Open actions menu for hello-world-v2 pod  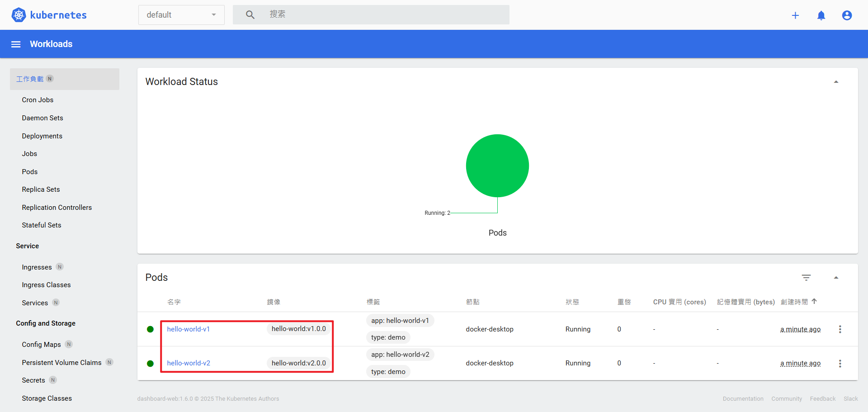coord(840,364)
